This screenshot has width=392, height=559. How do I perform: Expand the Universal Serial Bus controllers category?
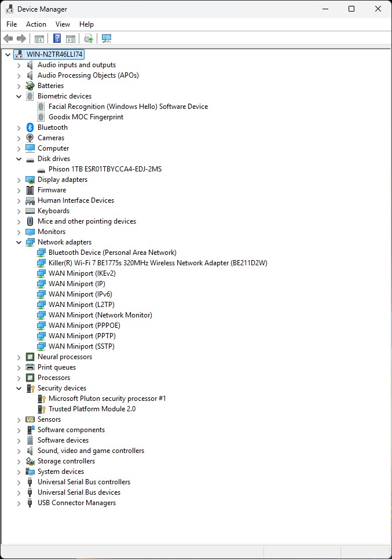tap(19, 483)
